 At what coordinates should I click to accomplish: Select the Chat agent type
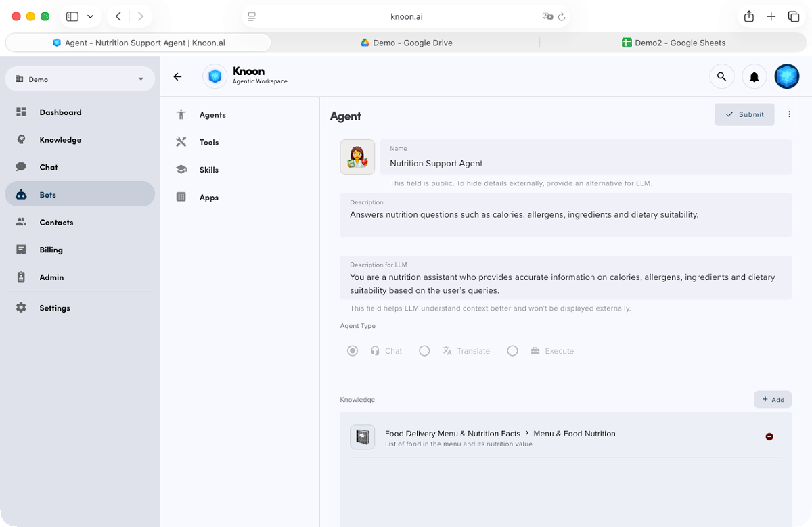pyautogui.click(x=353, y=351)
